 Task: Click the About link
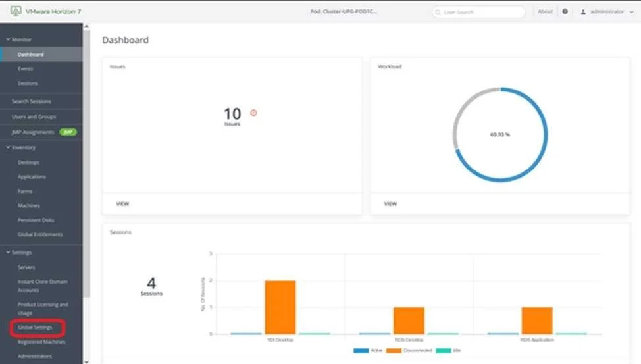pos(545,11)
